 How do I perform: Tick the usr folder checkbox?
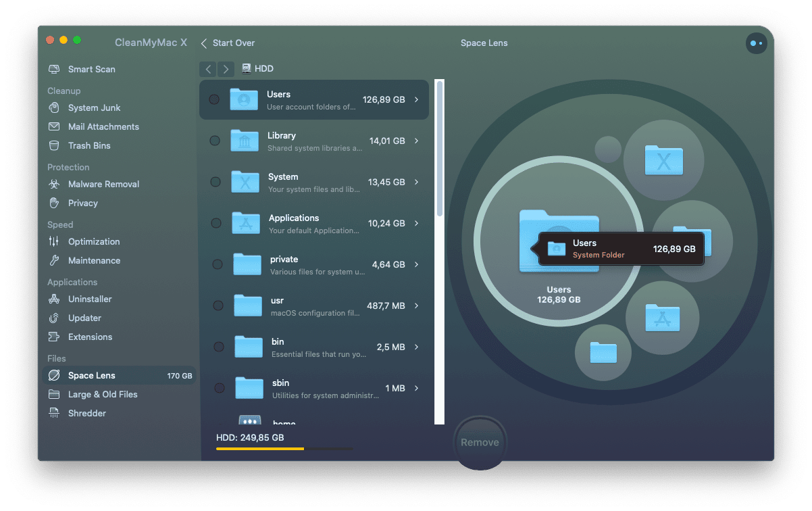[x=218, y=306]
